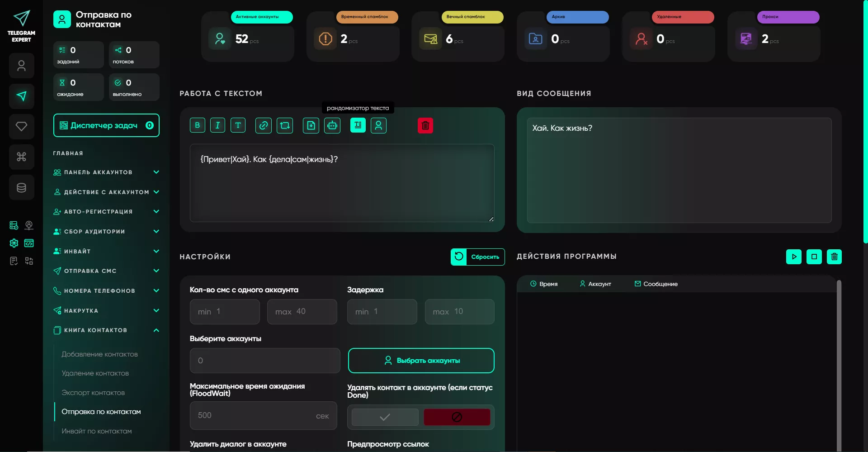Set the delay min field
This screenshot has width=868, height=452.
[x=382, y=312]
